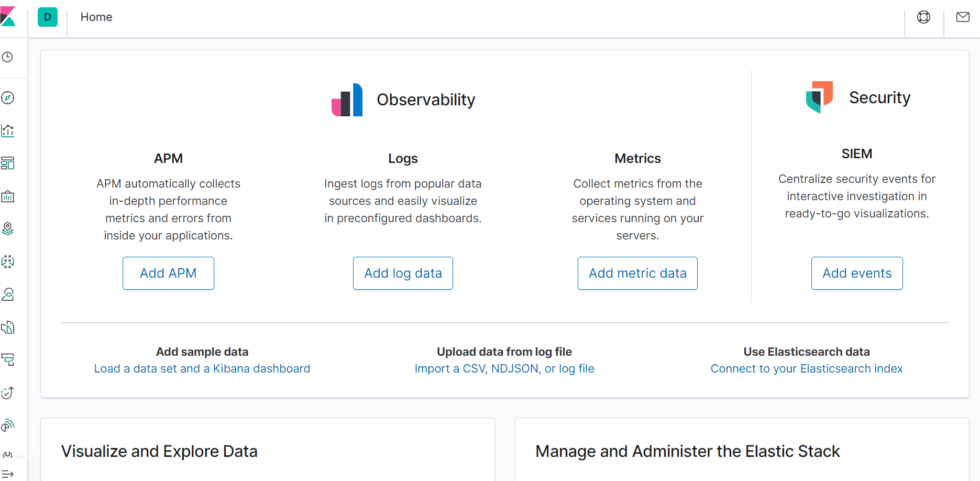Open the help menu icon
Viewport: 980px width, 481px height.
click(923, 17)
